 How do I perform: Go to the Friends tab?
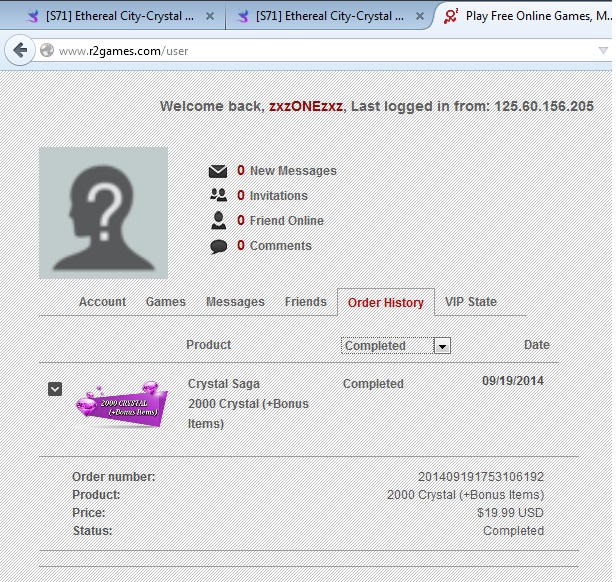[x=305, y=302]
